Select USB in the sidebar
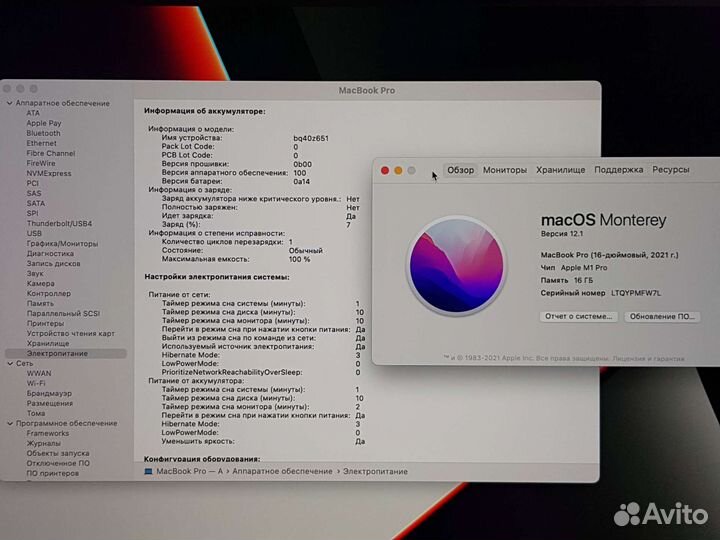The width and height of the screenshot is (720, 540). click(34, 234)
